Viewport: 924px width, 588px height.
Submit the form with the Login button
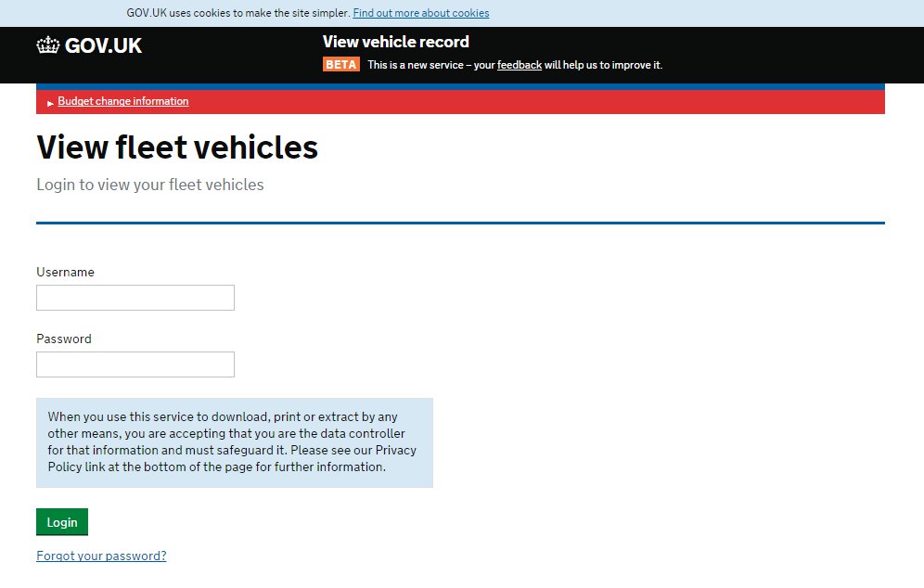(x=62, y=522)
